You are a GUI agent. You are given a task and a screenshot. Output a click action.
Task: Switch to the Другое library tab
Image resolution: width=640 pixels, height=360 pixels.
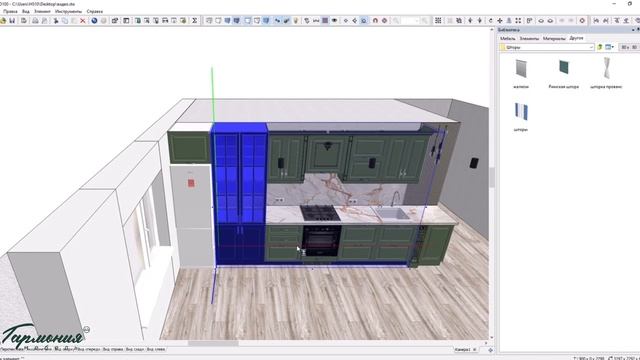pos(576,38)
